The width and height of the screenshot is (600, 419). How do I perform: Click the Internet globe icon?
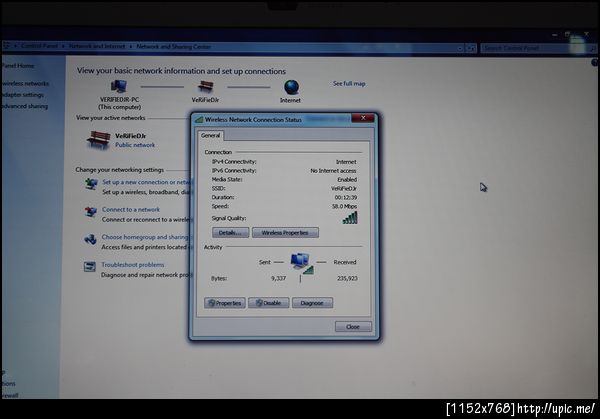[292, 87]
